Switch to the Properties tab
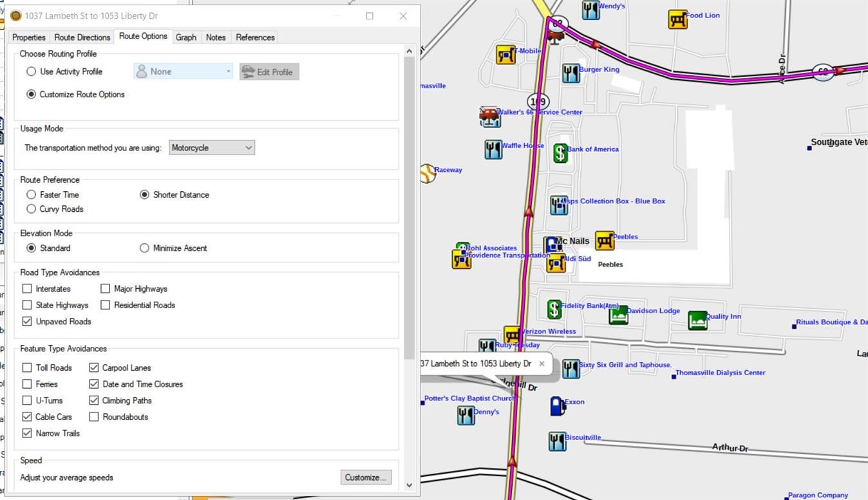Viewport: 868px width, 500px height. (x=29, y=37)
